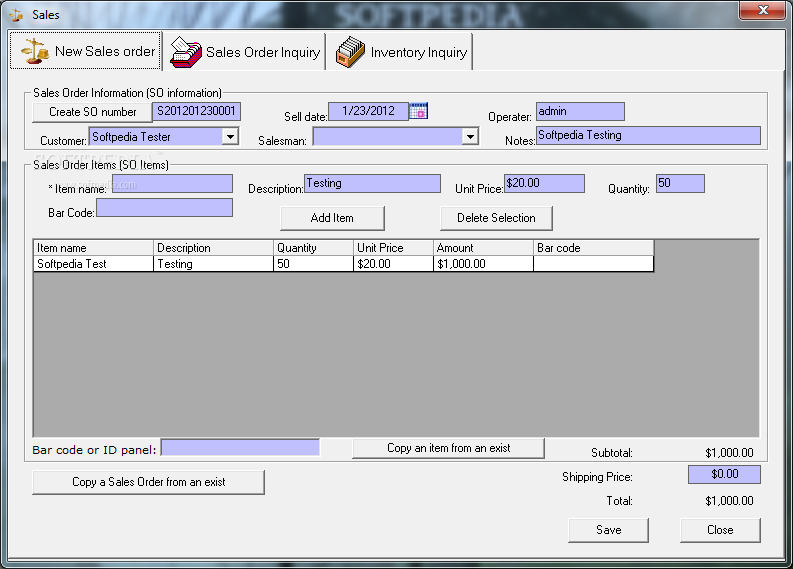Click the Operater field containing admin
Screen dimensions: 793x569
click(x=580, y=111)
